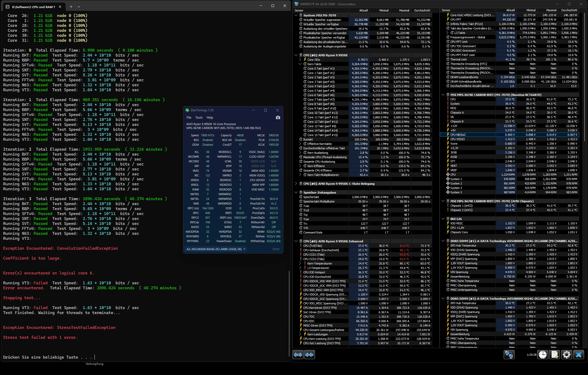588x375 pixels.
Task: Click the blue X close sensors icon
Action: tap(579, 355)
